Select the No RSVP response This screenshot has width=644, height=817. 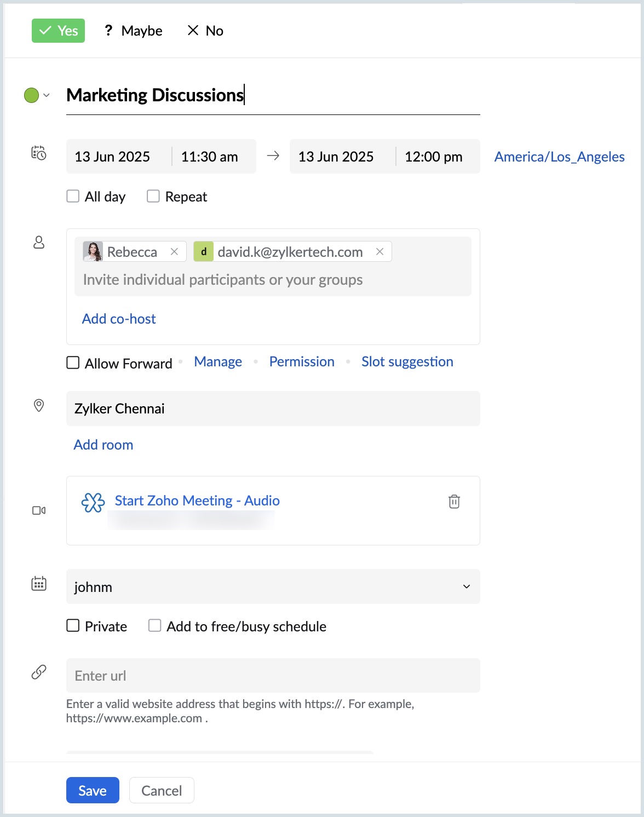point(205,31)
